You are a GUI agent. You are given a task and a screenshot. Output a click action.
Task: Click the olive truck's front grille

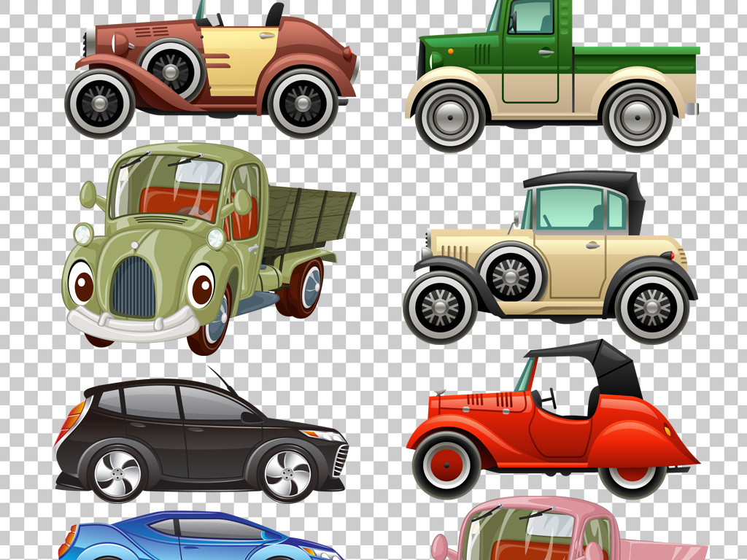coord(133,287)
